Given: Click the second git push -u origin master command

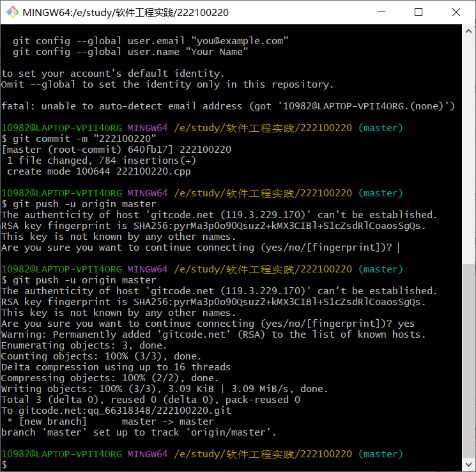Looking at the screenshot, I should (79, 280).
